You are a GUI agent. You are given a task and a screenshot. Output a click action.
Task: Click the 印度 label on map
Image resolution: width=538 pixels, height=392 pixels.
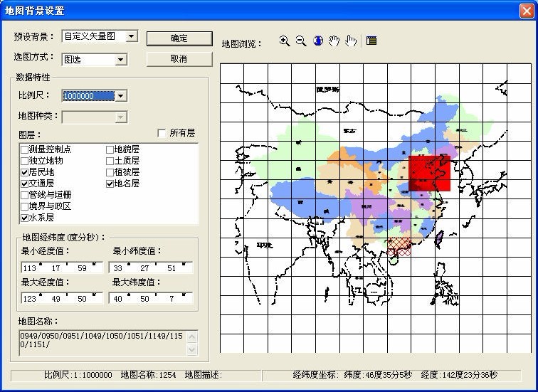265,245
